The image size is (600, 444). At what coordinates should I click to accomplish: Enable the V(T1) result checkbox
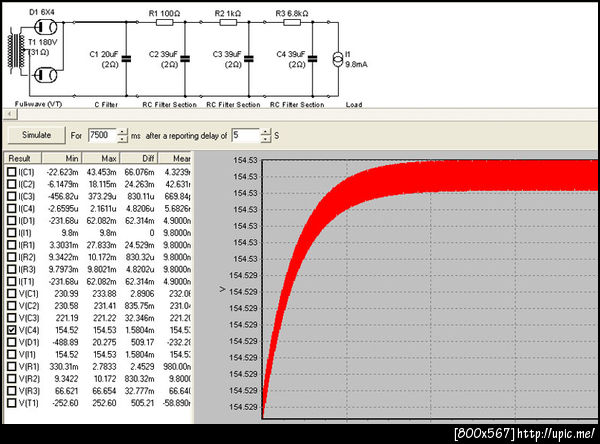coord(12,403)
